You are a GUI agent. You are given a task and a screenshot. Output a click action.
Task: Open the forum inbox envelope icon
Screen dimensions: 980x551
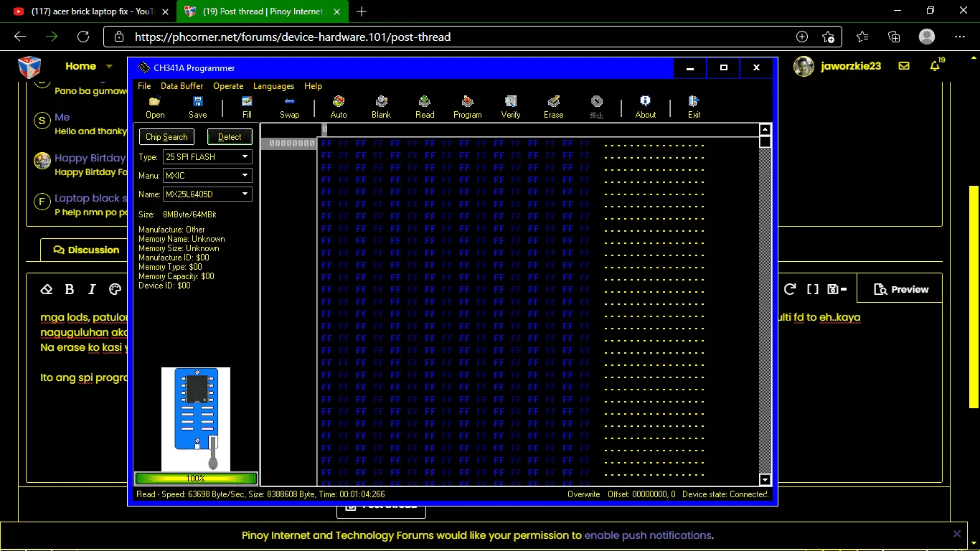click(904, 66)
